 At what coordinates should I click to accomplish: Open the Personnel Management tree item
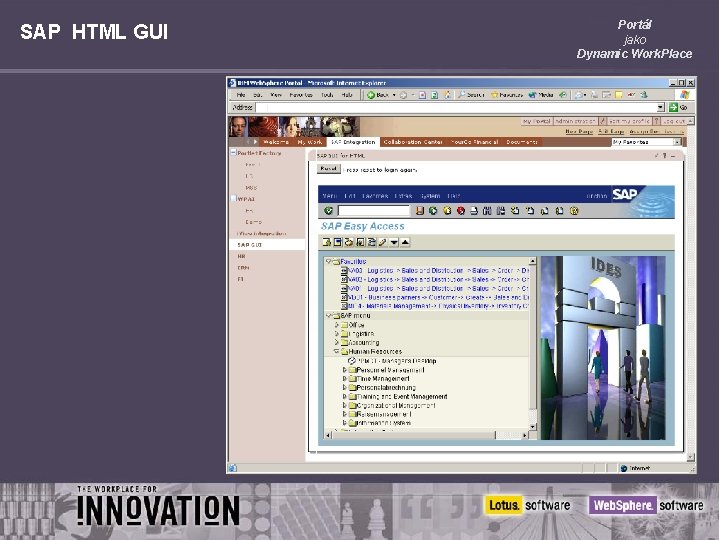(390, 370)
